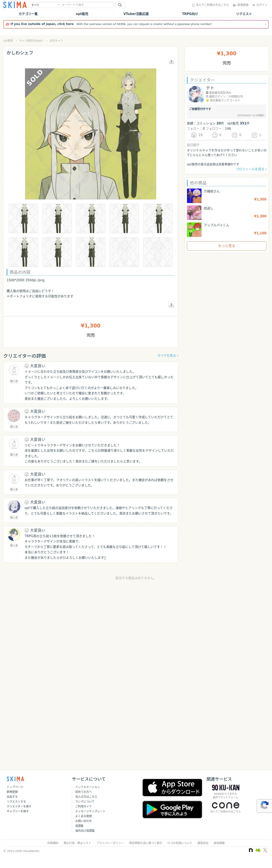Open the main SOLD character image
This screenshot has height=868, width=272.
[91, 134]
